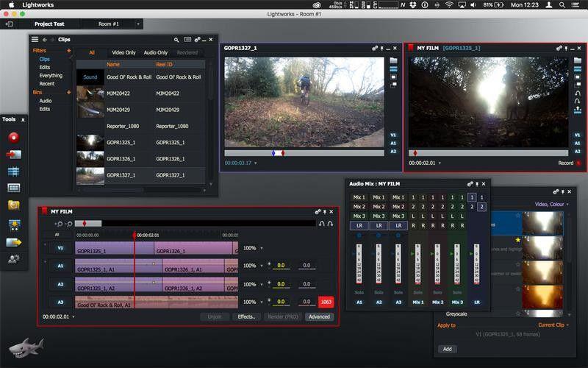
Task: Favorite the starred colour effect preset
Action: pos(518,240)
